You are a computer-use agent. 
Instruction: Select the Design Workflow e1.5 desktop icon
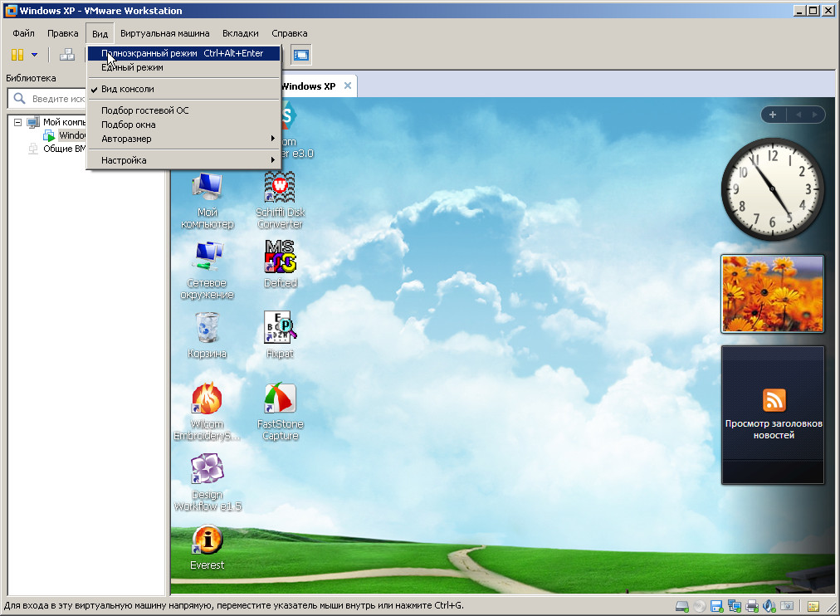click(208, 482)
